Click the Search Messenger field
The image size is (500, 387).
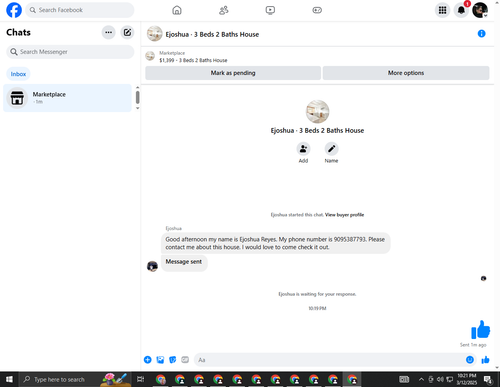[x=70, y=52]
